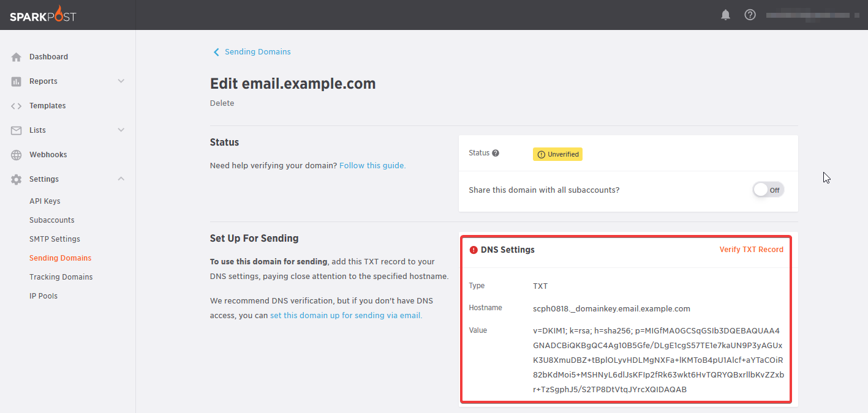Collapse the Settings menu chevron
Screen dimensions: 868x413
coord(121,179)
